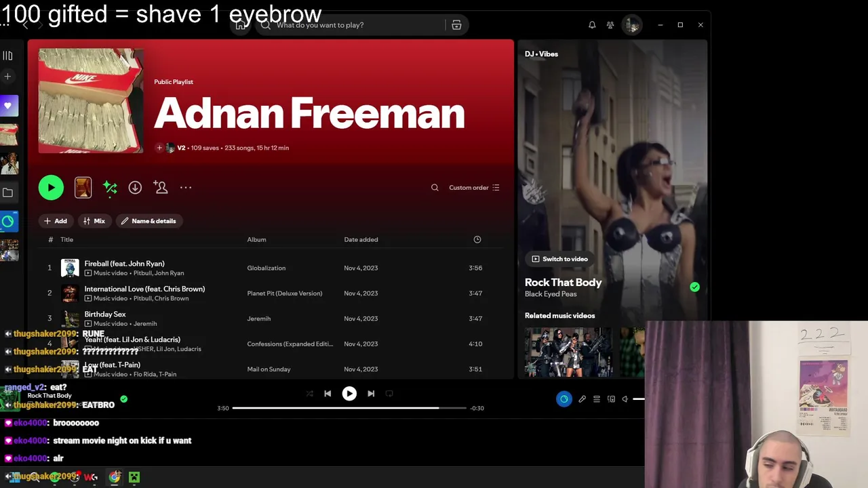Search within the playlist
This screenshot has width=868, height=488.
pos(435,188)
